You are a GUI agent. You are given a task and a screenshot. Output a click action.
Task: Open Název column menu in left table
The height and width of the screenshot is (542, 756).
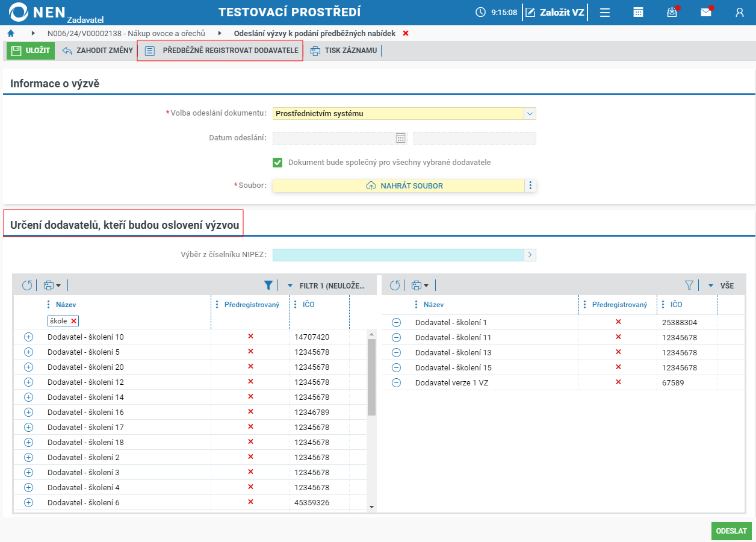pyautogui.click(x=49, y=305)
